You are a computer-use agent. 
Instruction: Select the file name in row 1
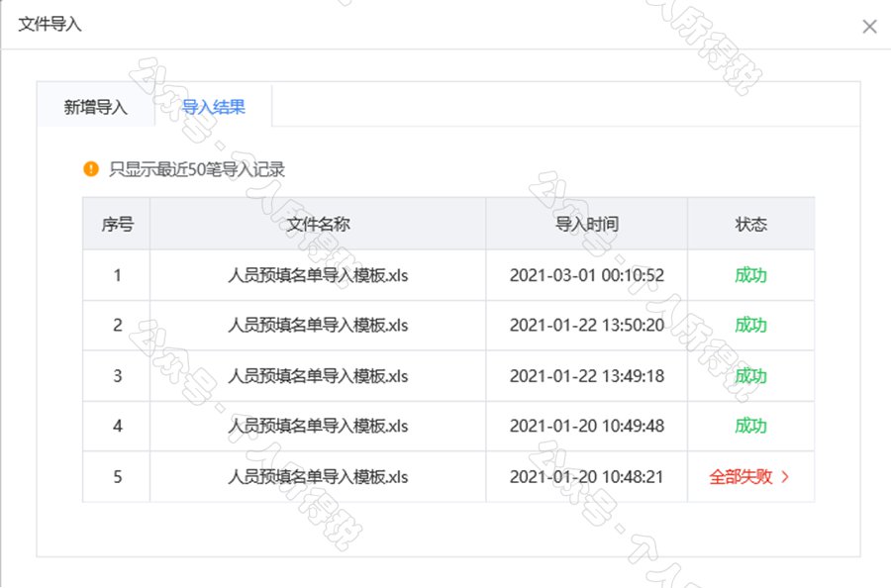tap(318, 275)
